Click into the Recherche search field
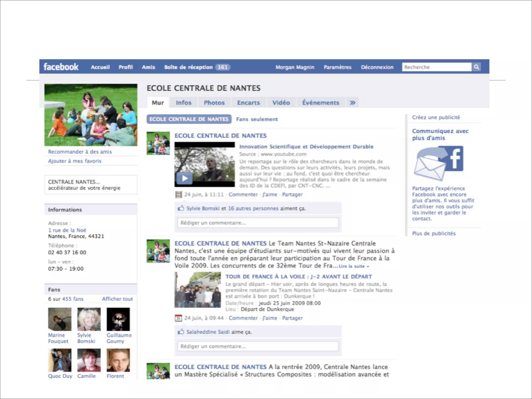The width and height of the screenshot is (532, 399). click(x=436, y=67)
